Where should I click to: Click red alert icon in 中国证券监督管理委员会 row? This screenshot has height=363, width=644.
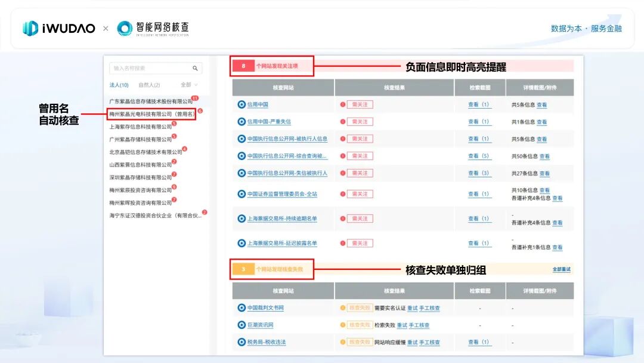tap(342, 193)
